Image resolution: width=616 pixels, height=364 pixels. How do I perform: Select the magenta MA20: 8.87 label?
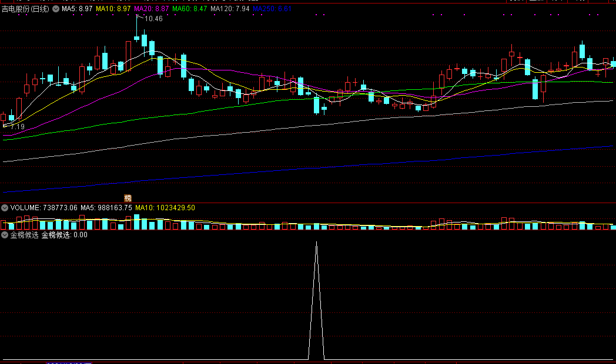(x=152, y=9)
